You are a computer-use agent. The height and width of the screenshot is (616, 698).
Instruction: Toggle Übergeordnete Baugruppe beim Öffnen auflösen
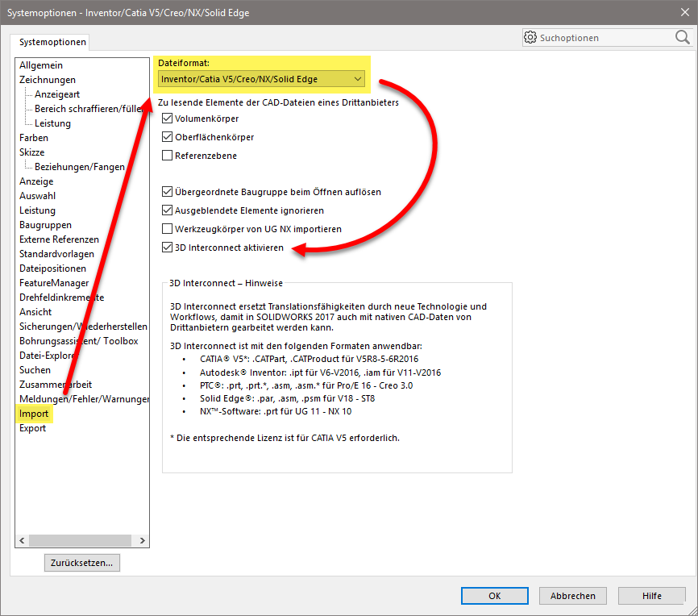(x=168, y=192)
